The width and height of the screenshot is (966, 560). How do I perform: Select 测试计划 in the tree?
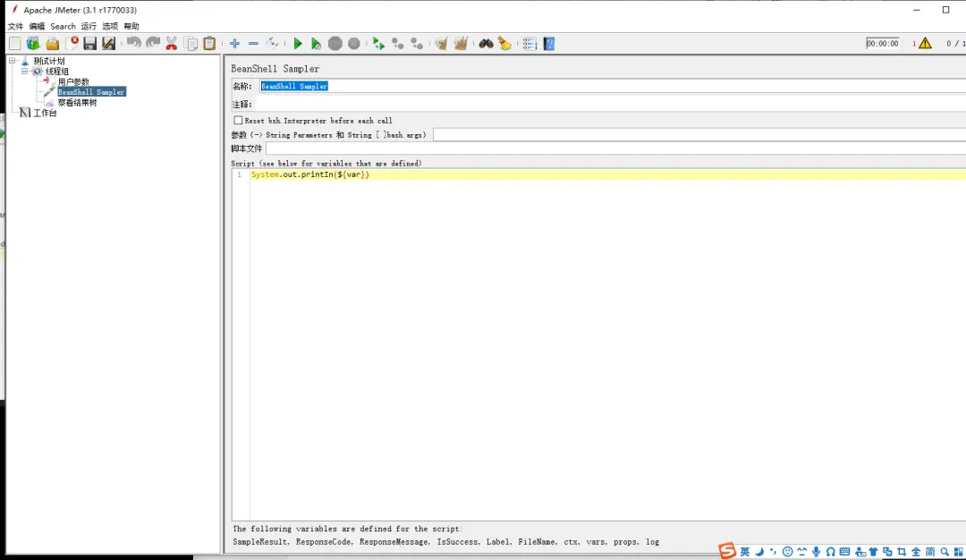click(48, 61)
